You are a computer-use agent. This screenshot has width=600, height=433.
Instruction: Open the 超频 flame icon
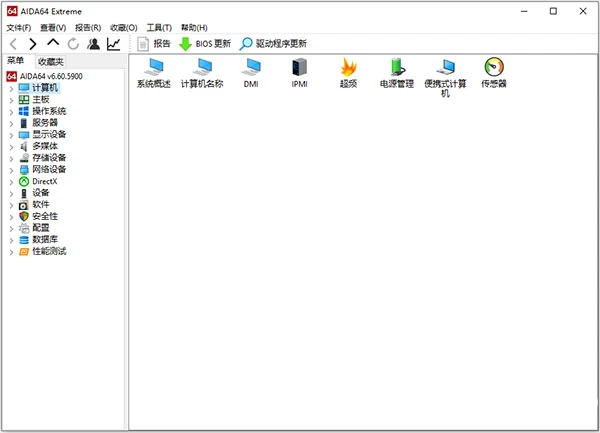[348, 73]
